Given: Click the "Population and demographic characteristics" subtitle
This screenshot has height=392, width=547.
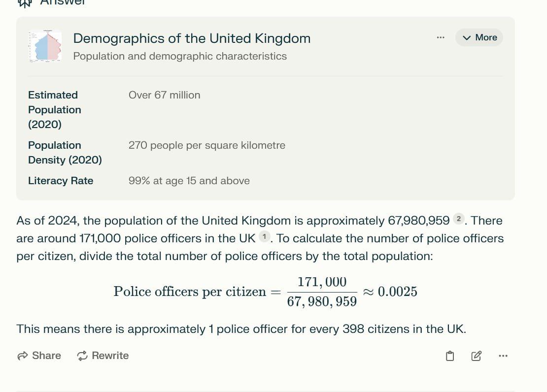Looking at the screenshot, I should [180, 56].
